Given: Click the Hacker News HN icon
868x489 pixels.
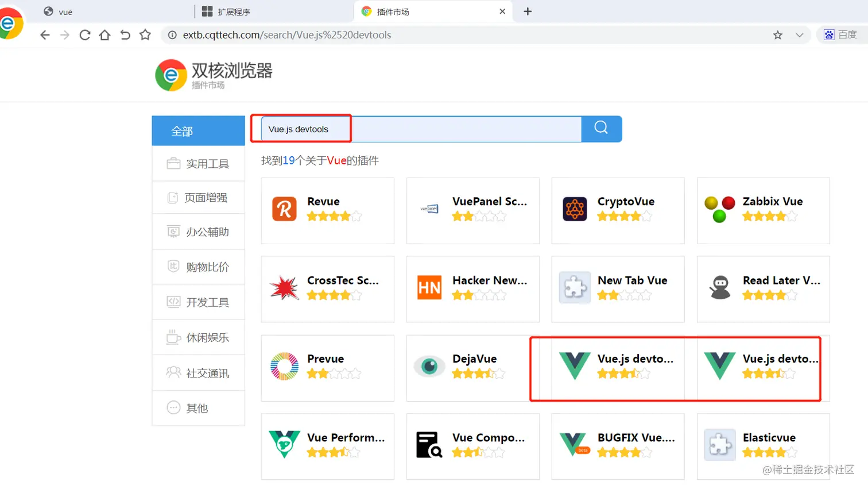Looking at the screenshot, I should pyautogui.click(x=429, y=288).
